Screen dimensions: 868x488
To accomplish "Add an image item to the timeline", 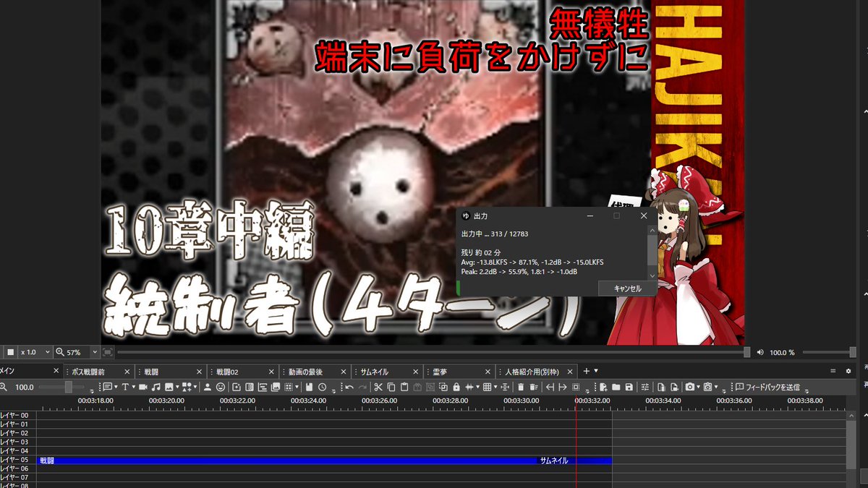I will point(169,387).
